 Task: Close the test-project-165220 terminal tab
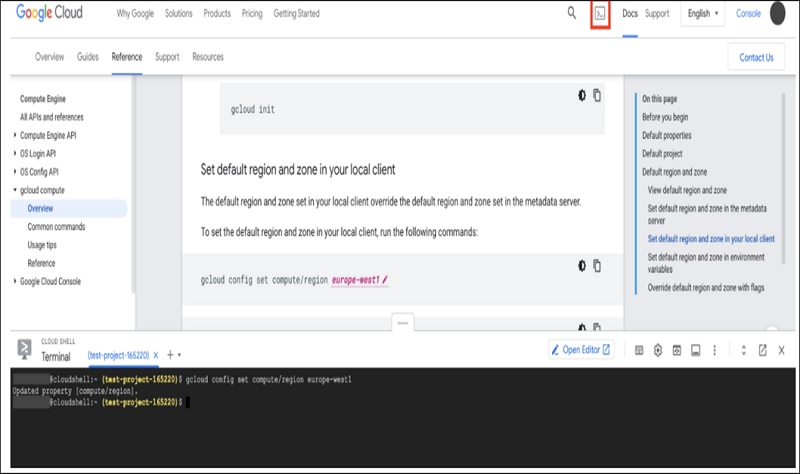tap(156, 355)
